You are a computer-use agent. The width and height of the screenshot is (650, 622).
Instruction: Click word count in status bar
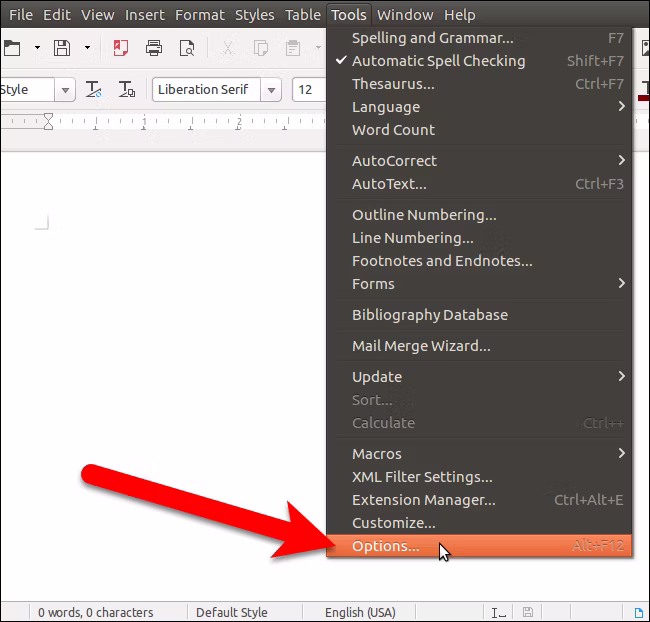[96, 612]
